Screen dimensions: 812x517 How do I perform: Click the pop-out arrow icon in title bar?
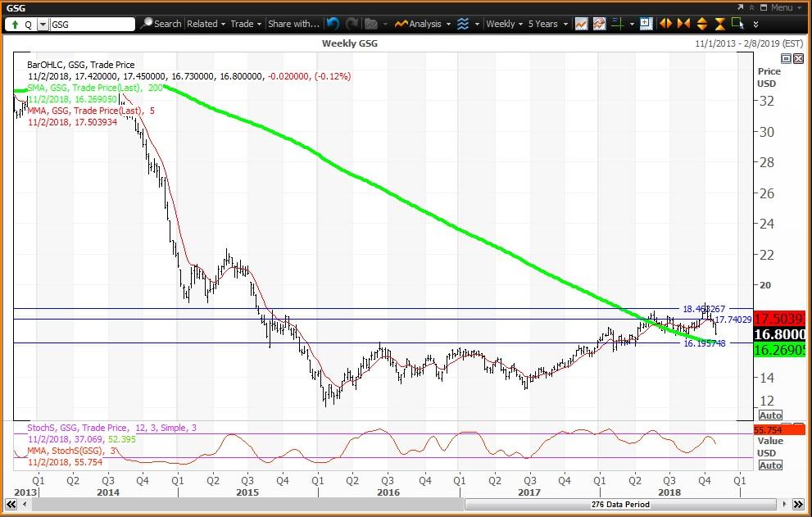point(740,7)
